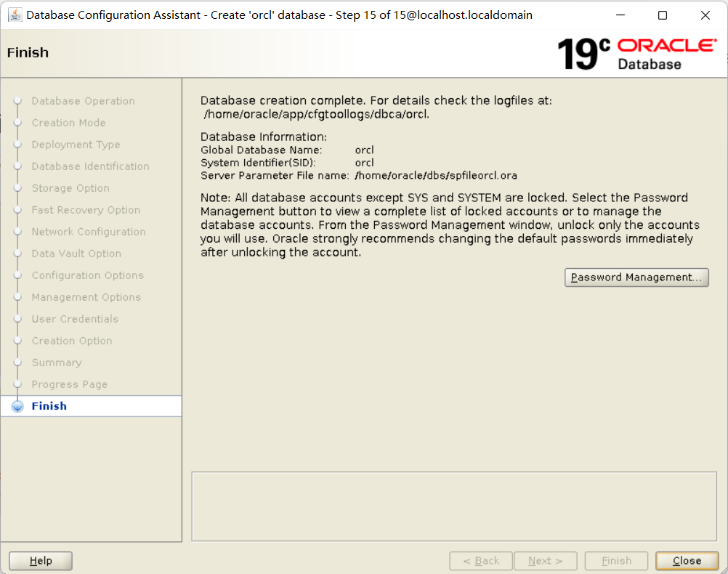Select Deployment Type step
This screenshot has height=574, width=728.
pos(76,145)
